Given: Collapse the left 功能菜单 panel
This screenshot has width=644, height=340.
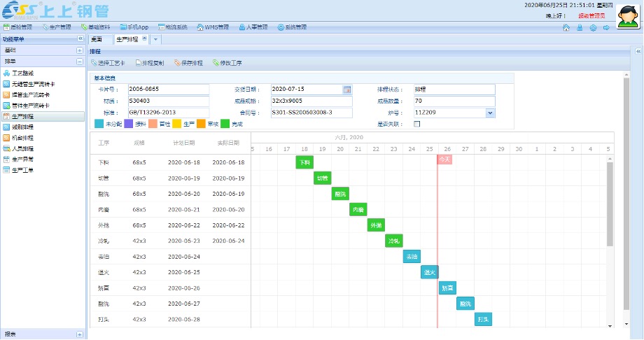Looking at the screenshot, I should click(79, 39).
